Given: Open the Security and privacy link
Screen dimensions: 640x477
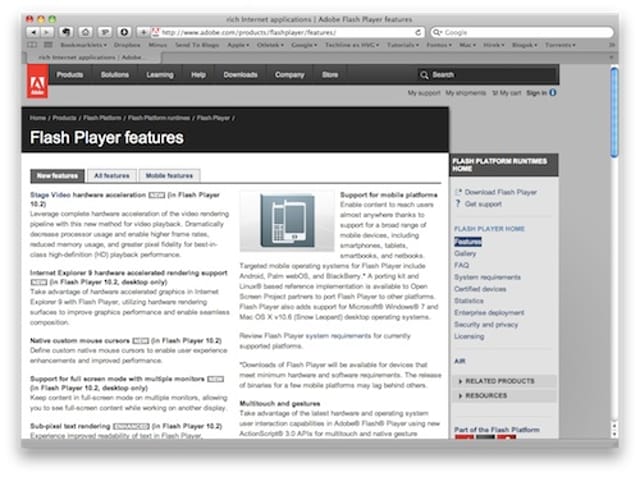Looking at the screenshot, I should pyautogui.click(x=486, y=324).
